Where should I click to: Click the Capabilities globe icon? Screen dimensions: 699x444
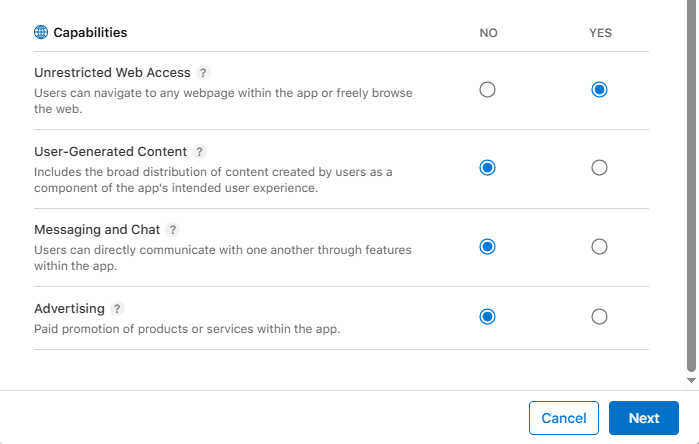coord(41,32)
